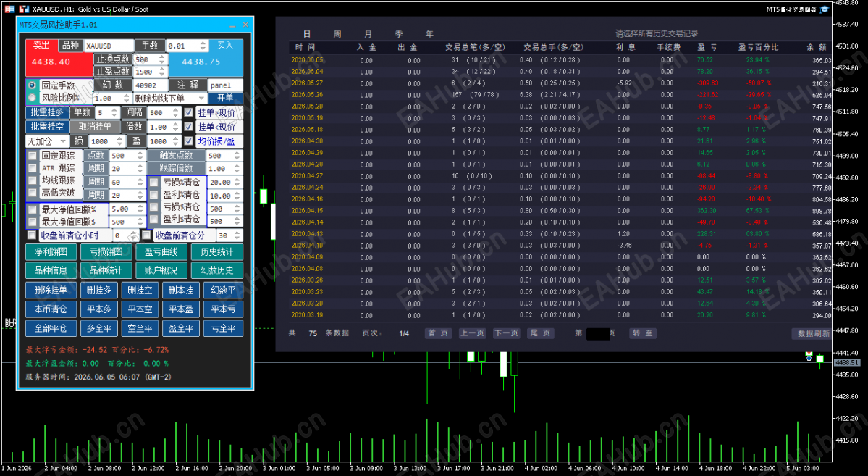Open 账户概况 account overview

coord(161,270)
